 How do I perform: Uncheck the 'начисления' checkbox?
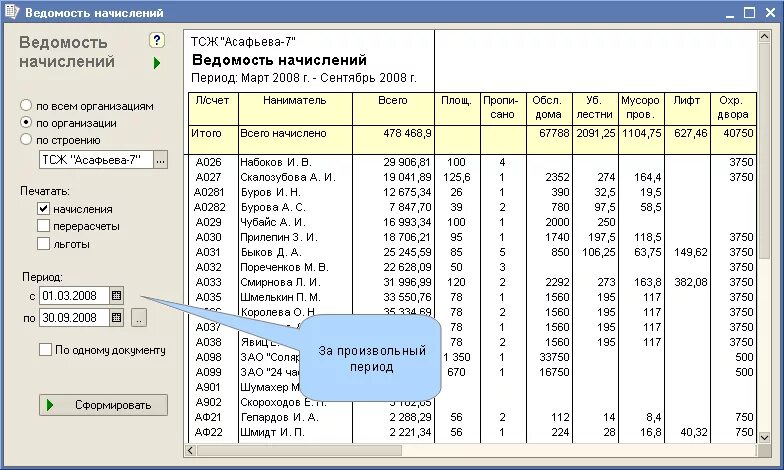point(44,208)
